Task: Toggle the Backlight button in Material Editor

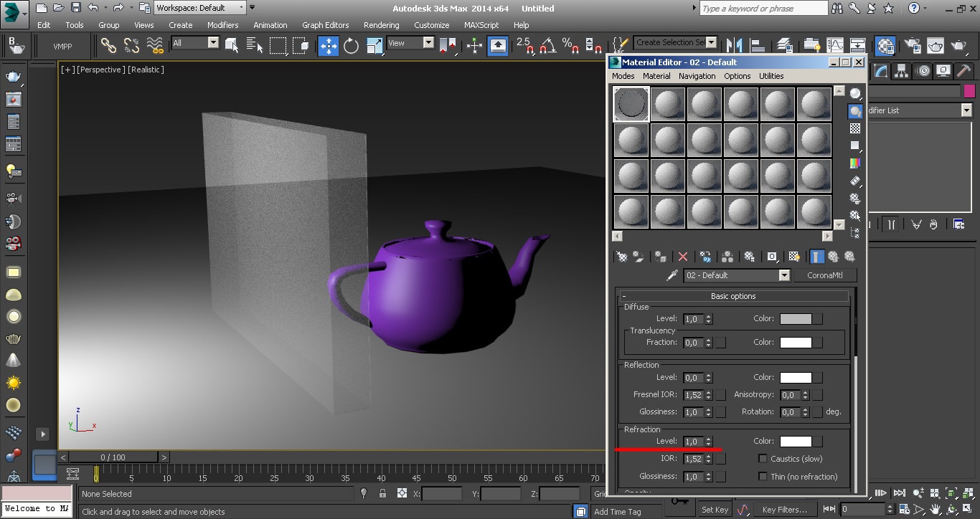Action: [x=855, y=111]
